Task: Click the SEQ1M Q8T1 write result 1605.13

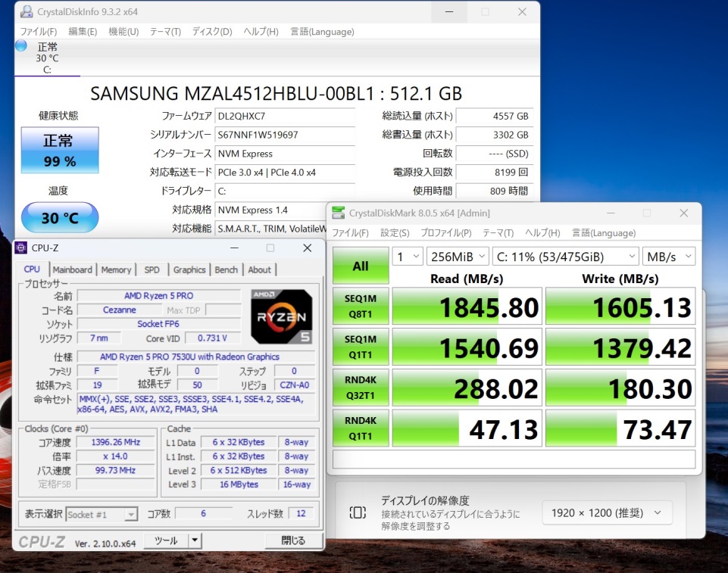Action: click(x=620, y=307)
